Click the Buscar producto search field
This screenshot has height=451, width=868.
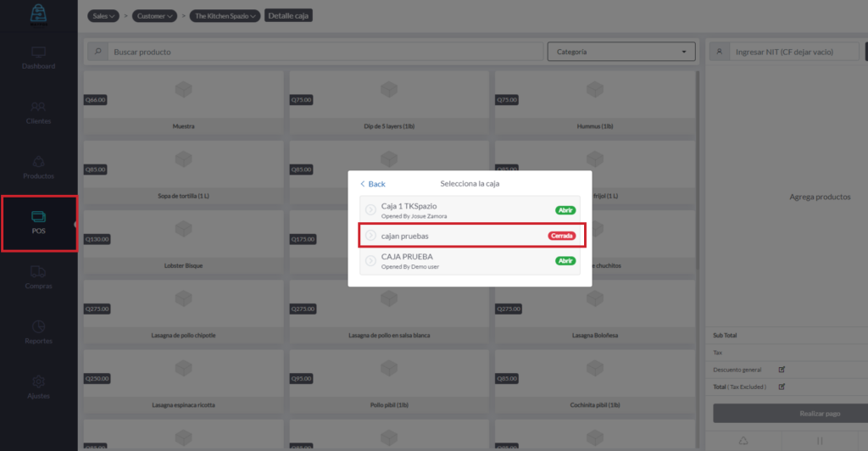click(322, 53)
